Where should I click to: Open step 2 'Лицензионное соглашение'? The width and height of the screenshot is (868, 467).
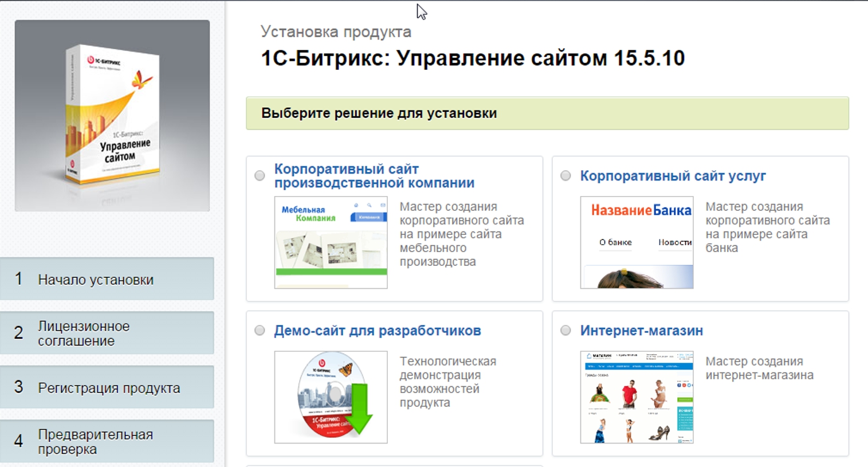coord(107,333)
